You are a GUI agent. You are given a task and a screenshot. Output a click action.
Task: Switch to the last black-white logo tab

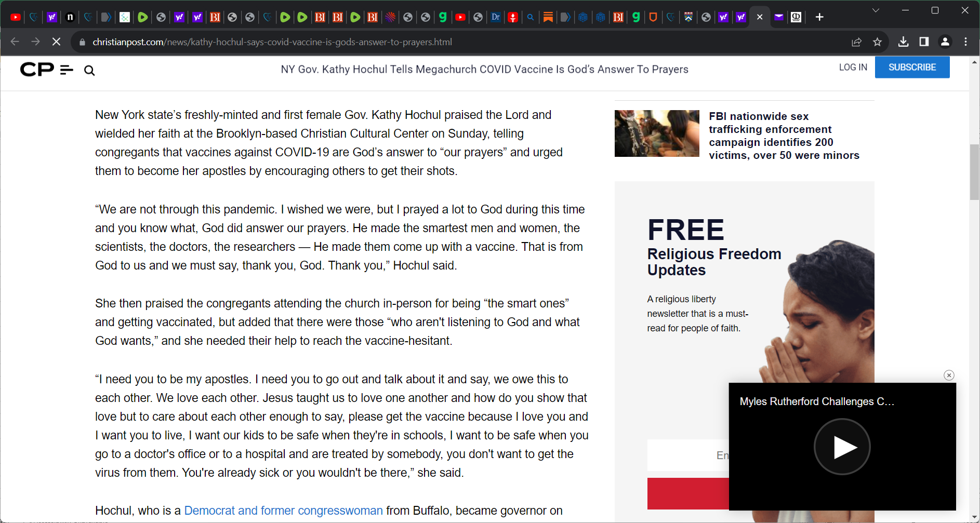pyautogui.click(x=796, y=17)
